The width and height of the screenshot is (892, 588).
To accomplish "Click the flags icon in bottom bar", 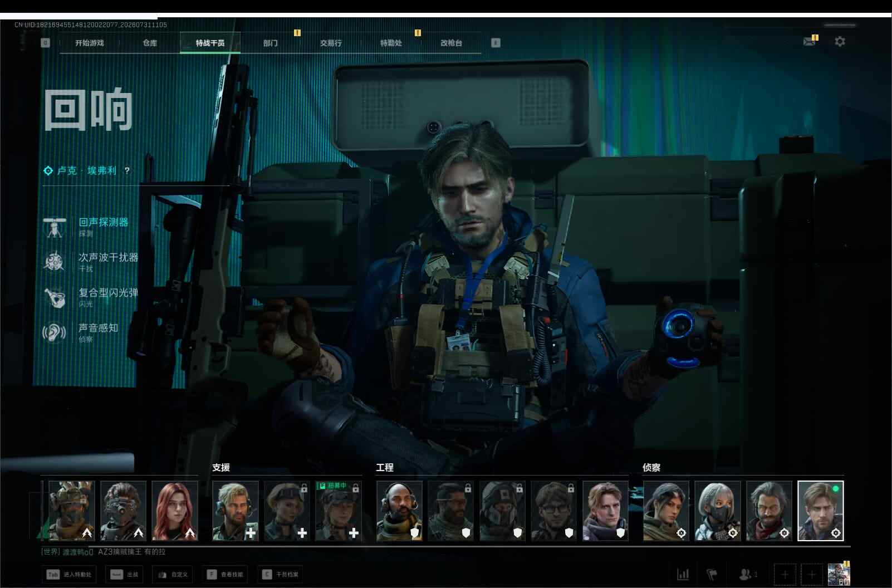I will tap(712, 574).
